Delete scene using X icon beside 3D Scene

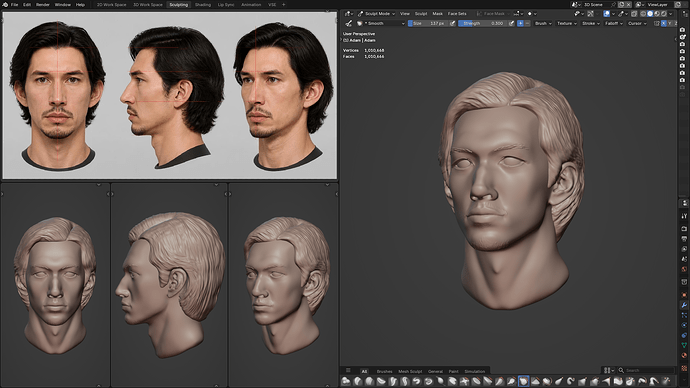coord(628,4)
